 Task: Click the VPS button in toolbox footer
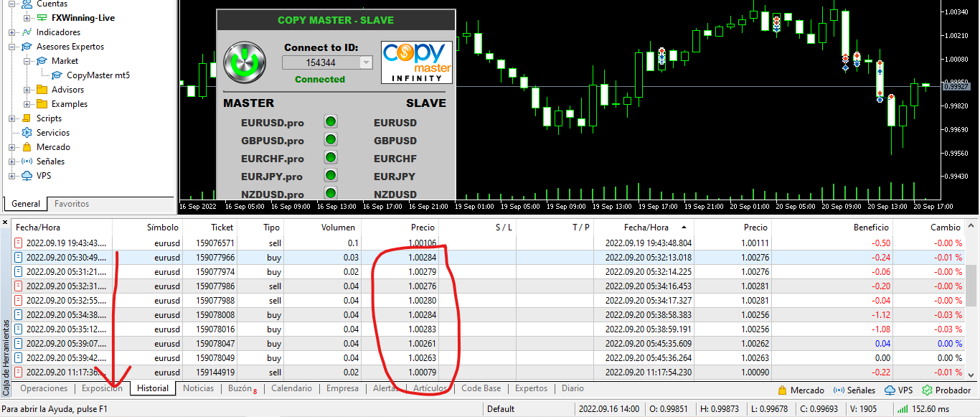point(898,390)
